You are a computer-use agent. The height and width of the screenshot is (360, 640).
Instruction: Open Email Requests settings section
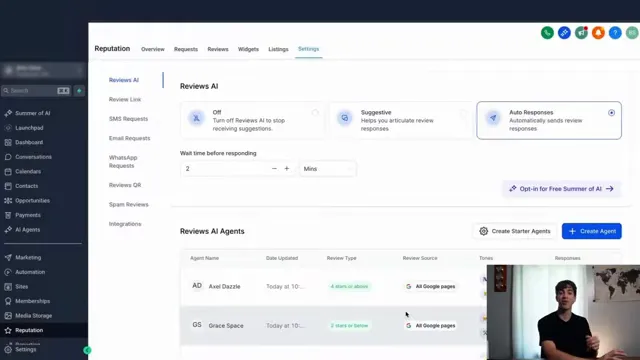(129, 138)
